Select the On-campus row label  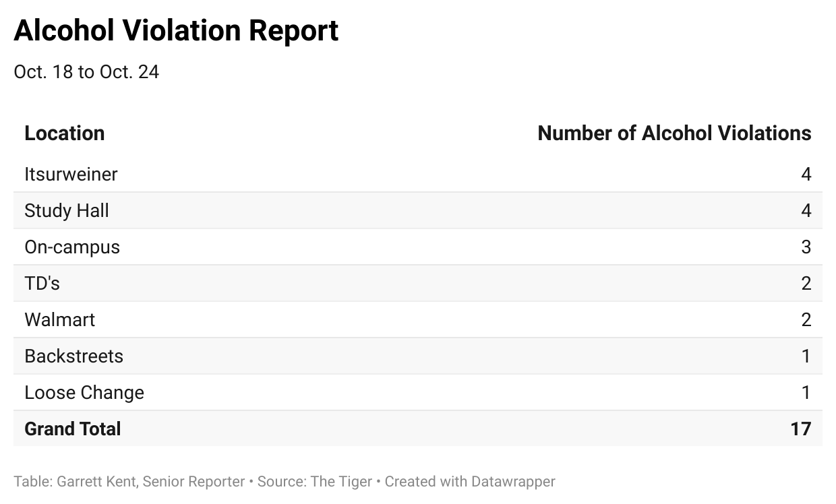pyautogui.click(x=72, y=247)
